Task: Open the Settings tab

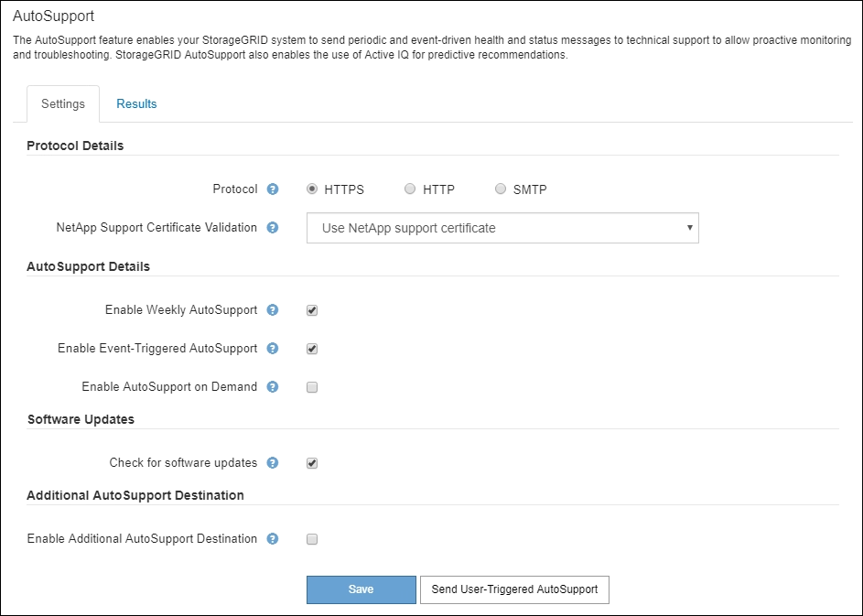Action: point(63,104)
